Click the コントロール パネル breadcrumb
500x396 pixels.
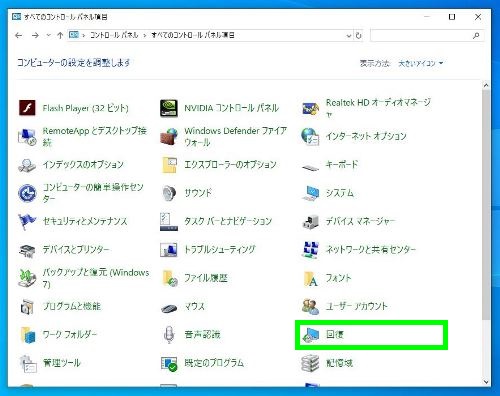tap(114, 35)
